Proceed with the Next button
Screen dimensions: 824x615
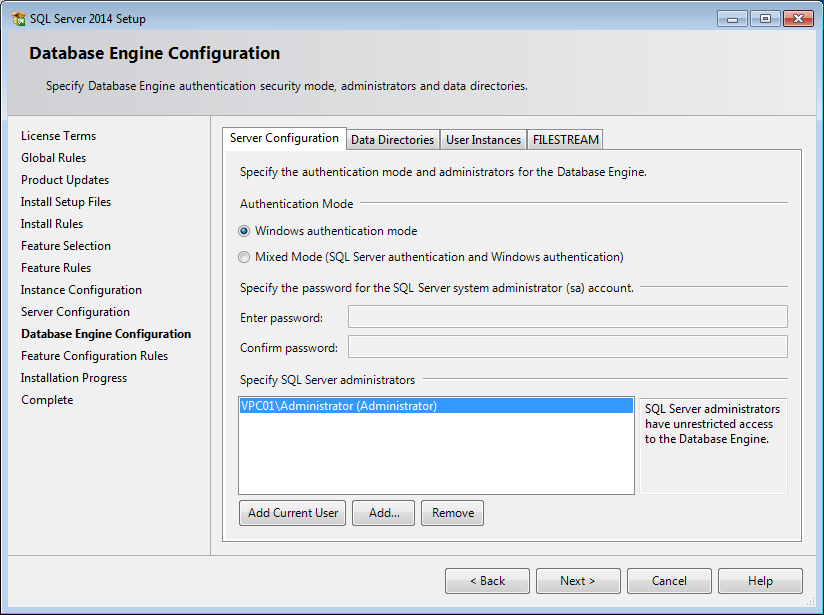coord(578,581)
